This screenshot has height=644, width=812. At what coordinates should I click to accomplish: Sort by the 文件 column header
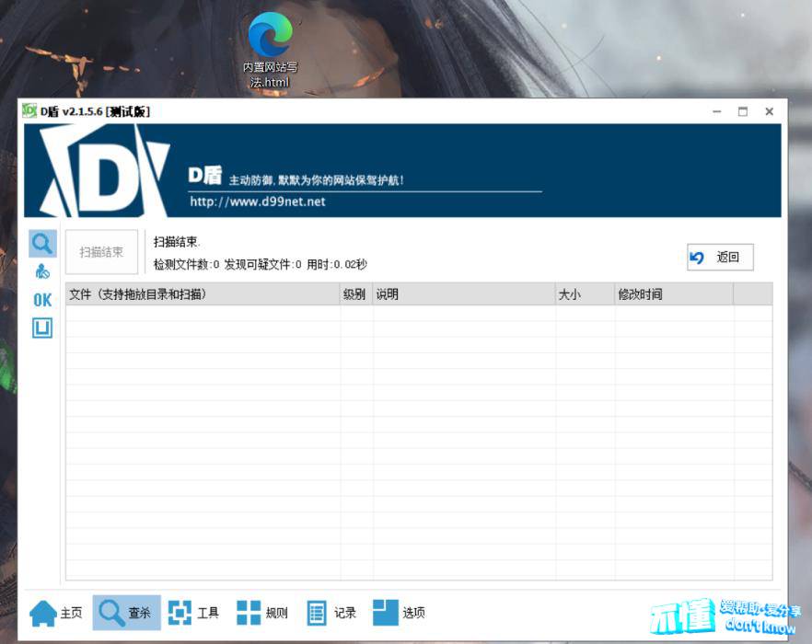click(x=203, y=294)
